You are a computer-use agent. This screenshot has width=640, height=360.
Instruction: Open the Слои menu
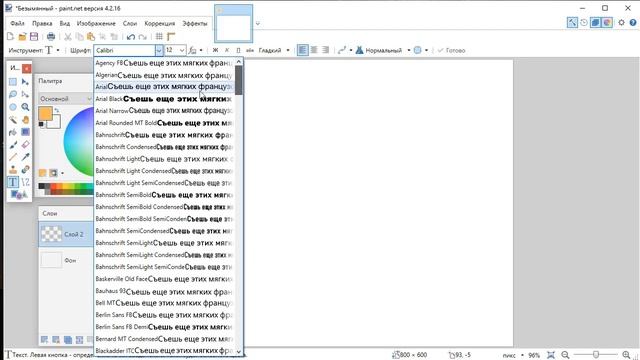[x=130, y=23]
